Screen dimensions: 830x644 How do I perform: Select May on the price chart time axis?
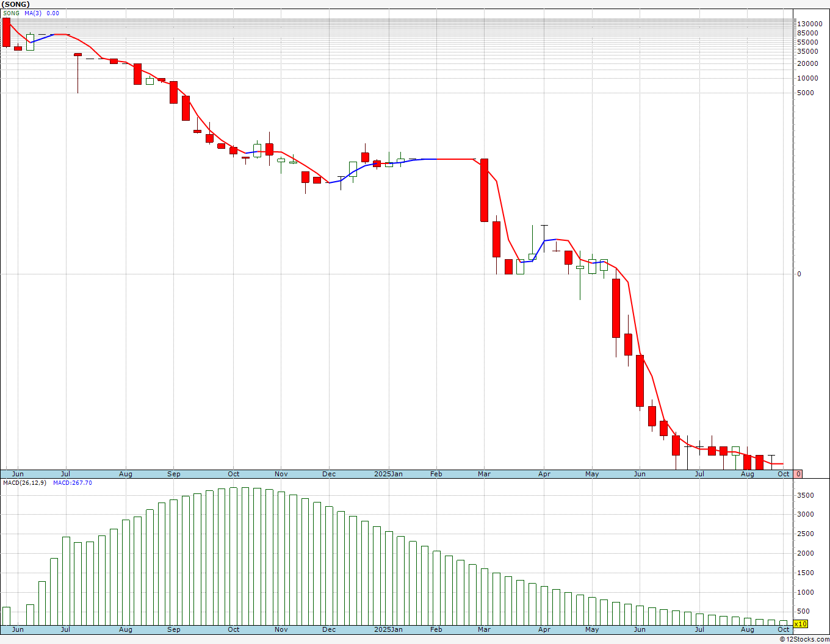click(x=592, y=474)
